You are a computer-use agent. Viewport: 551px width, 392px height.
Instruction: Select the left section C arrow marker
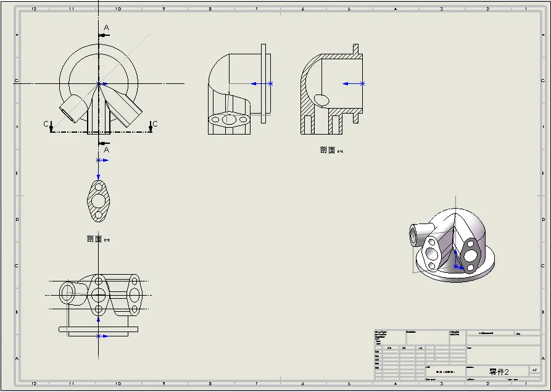point(50,127)
